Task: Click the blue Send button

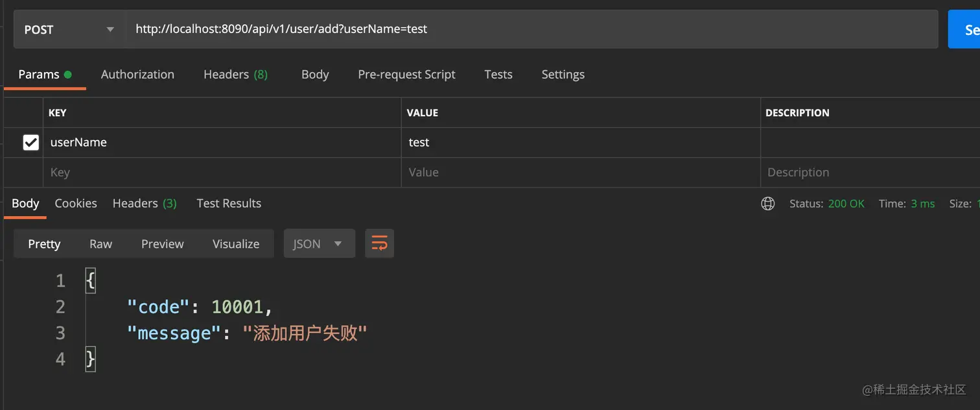Action: pos(964,29)
